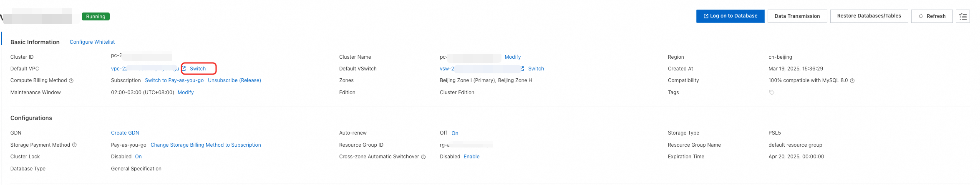The image size is (980, 185).
Task: Click the help icon after MySQL 8.0 compatibility
Action: pos(852,81)
